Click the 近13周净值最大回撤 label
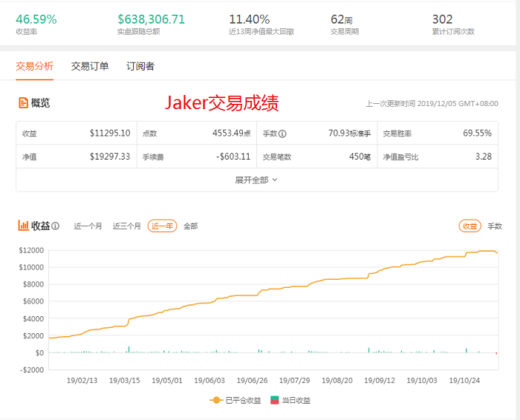Image resolution: width=520 pixels, height=420 pixels. click(x=261, y=31)
